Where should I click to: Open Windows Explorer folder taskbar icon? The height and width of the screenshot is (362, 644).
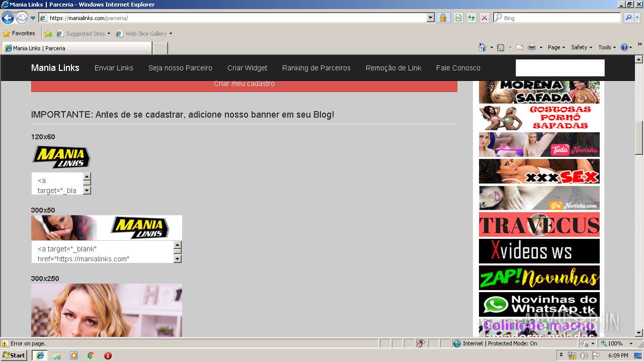coord(57,355)
